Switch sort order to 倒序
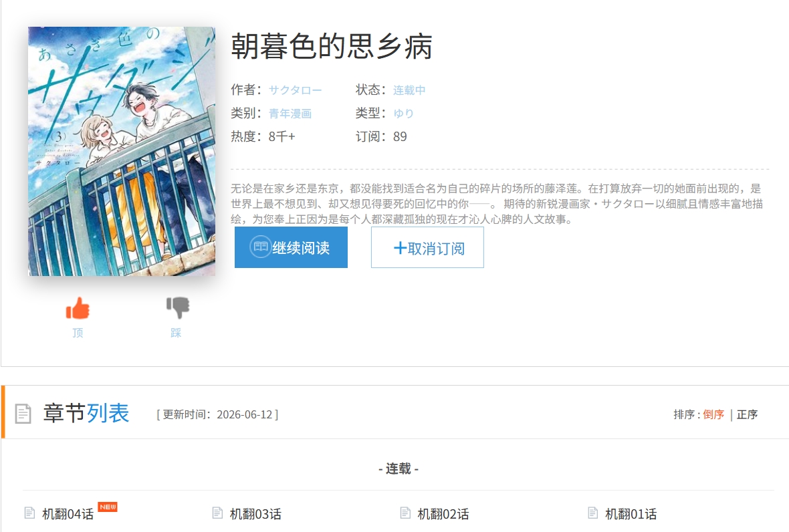Image resolution: width=789 pixels, height=532 pixels. pyautogui.click(x=713, y=414)
